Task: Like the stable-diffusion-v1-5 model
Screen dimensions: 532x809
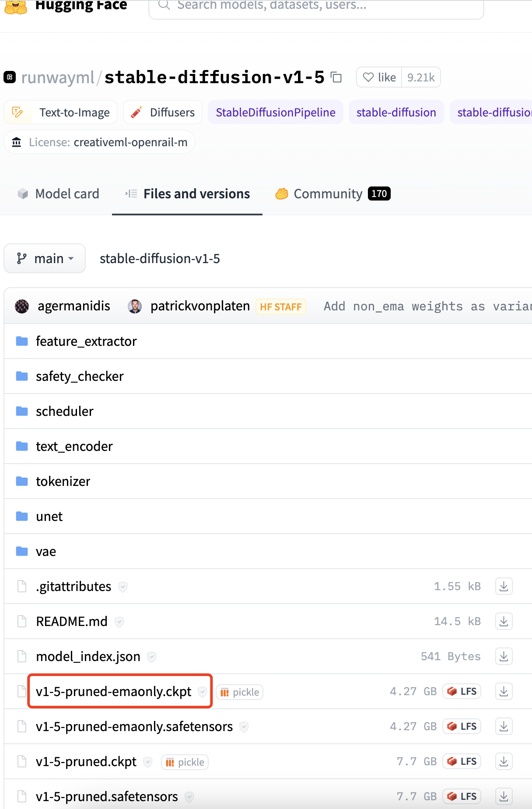Action: click(x=379, y=77)
